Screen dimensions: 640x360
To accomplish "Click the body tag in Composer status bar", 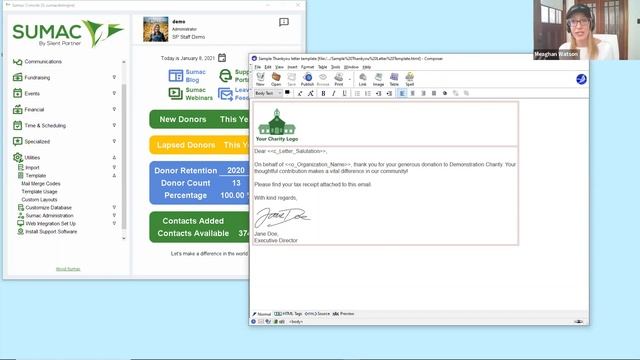I will coord(296,322).
